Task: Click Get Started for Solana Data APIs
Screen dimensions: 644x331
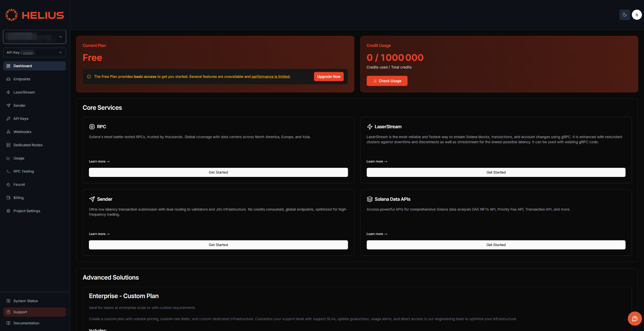Action: 496,245
